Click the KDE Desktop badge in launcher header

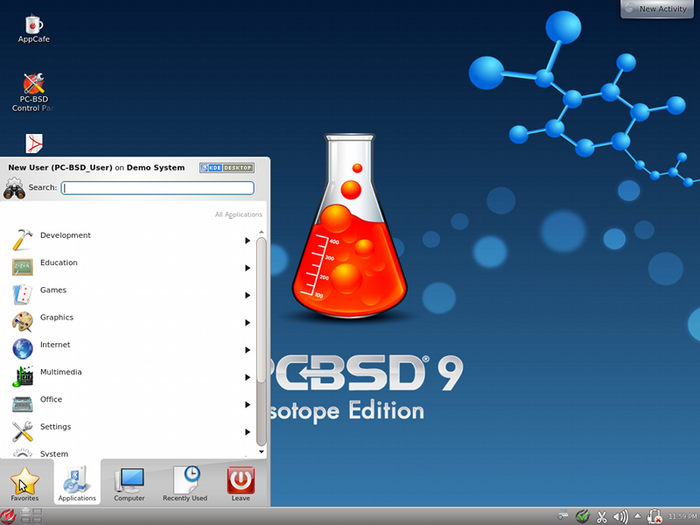click(227, 168)
